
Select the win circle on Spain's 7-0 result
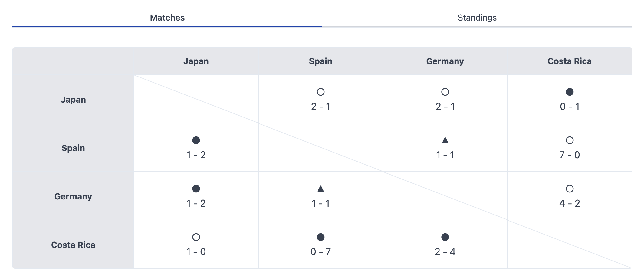click(570, 140)
